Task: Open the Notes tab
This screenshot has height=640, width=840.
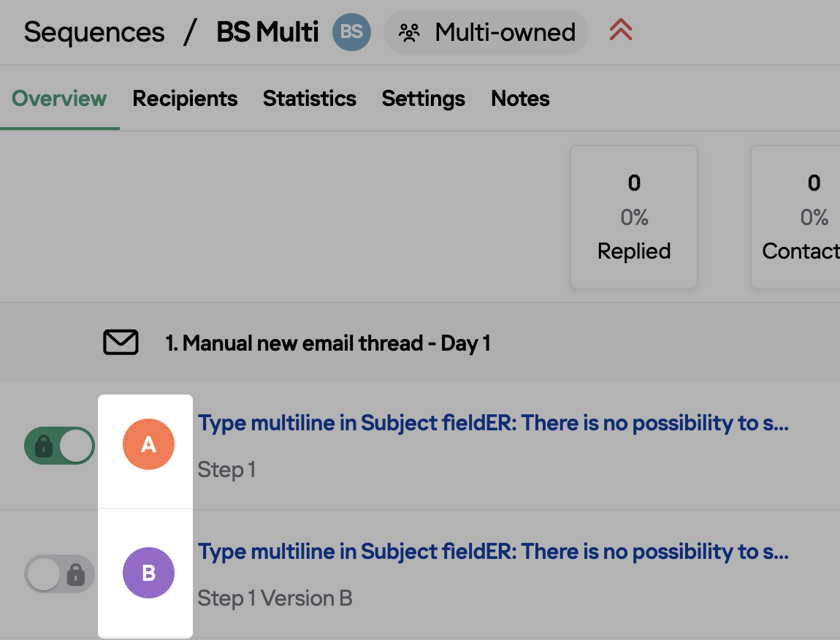Action: pyautogui.click(x=520, y=99)
